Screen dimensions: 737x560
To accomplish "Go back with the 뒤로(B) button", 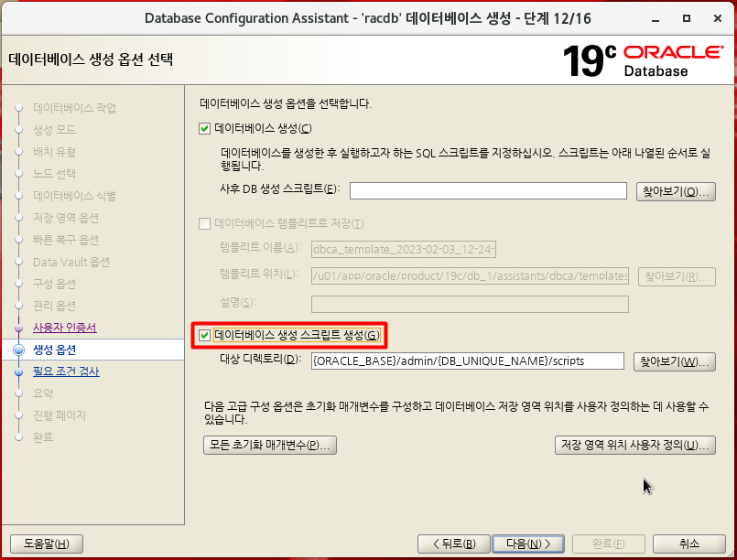I will pos(453,544).
